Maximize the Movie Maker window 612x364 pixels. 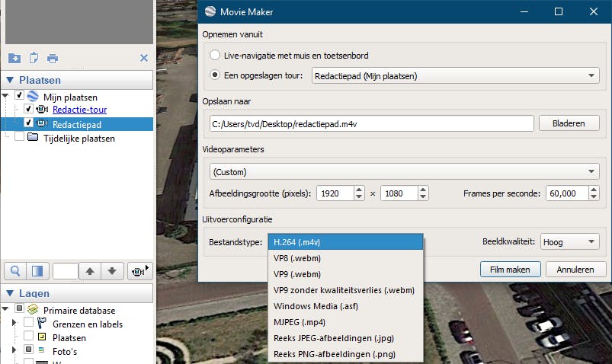click(559, 11)
